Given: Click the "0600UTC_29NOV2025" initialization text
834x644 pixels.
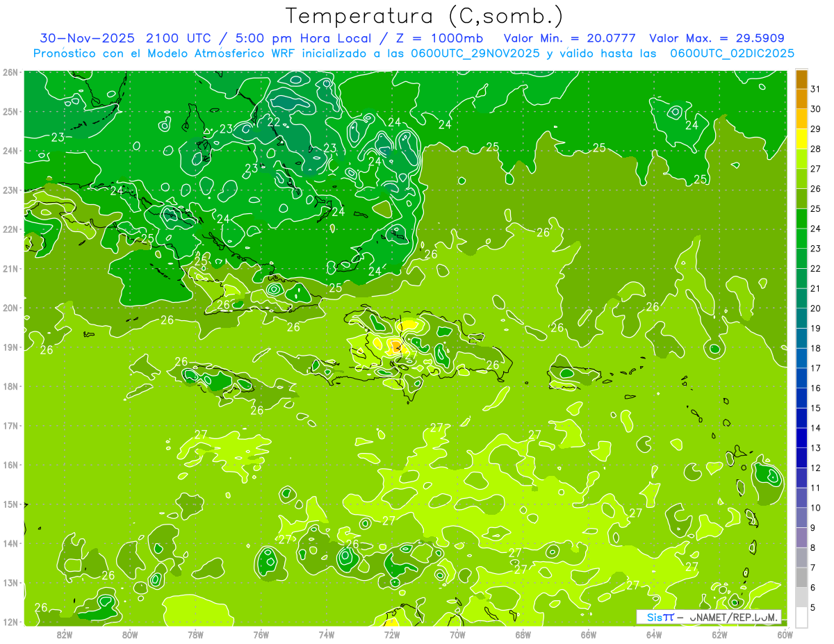Looking at the screenshot, I should 475,53.
